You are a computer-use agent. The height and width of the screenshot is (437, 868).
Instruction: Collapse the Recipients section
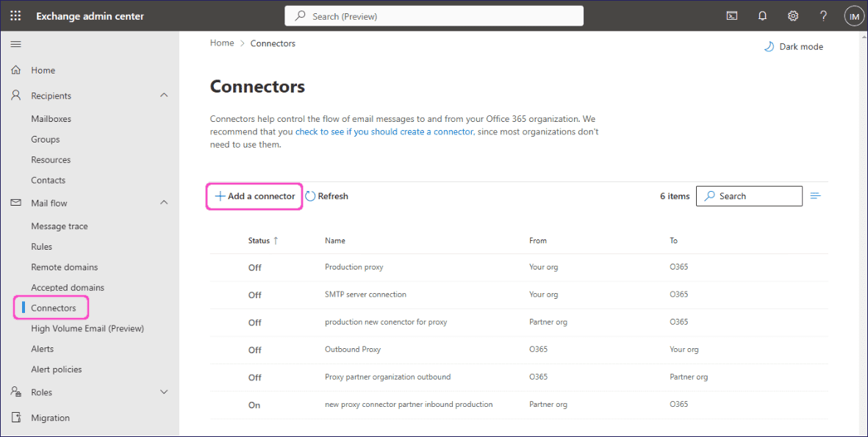163,95
